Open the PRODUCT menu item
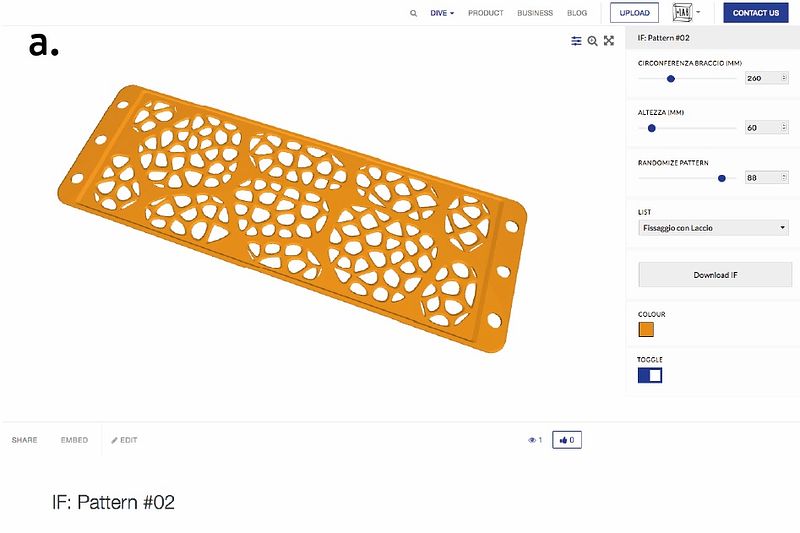 point(486,13)
